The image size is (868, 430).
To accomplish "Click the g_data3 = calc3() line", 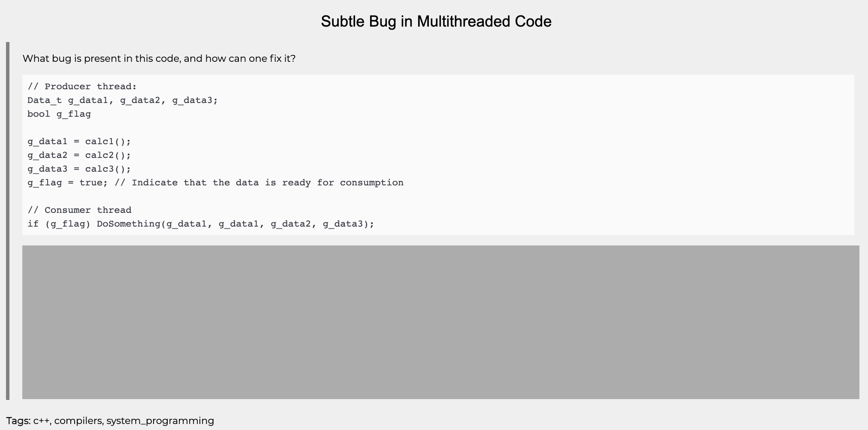I will point(79,169).
